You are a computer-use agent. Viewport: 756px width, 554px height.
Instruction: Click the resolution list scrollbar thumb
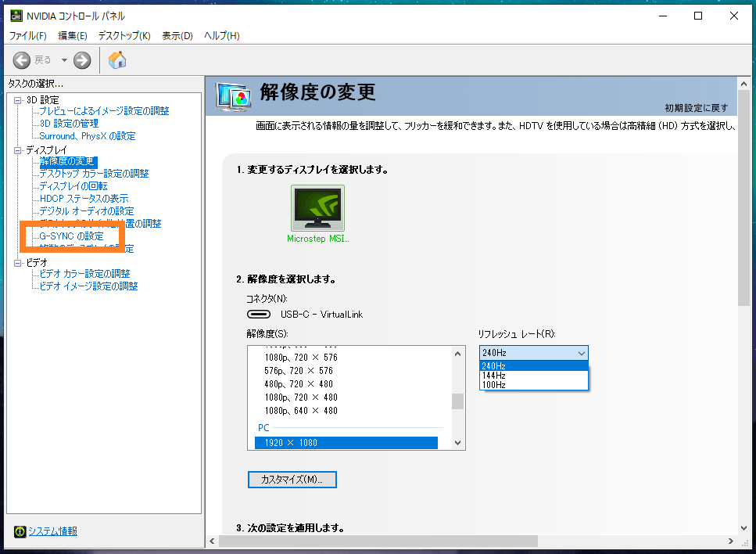[457, 401]
